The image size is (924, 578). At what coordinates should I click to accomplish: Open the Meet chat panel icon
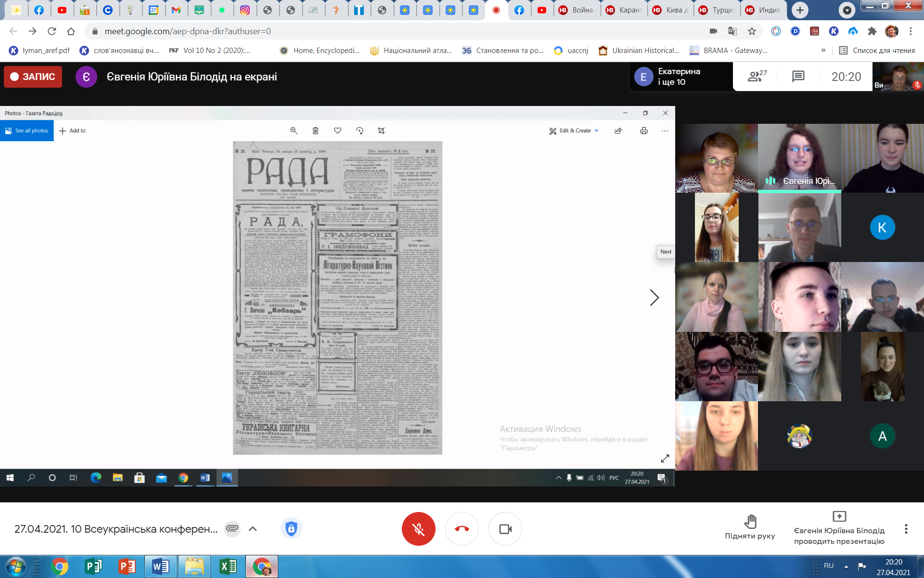tap(798, 77)
